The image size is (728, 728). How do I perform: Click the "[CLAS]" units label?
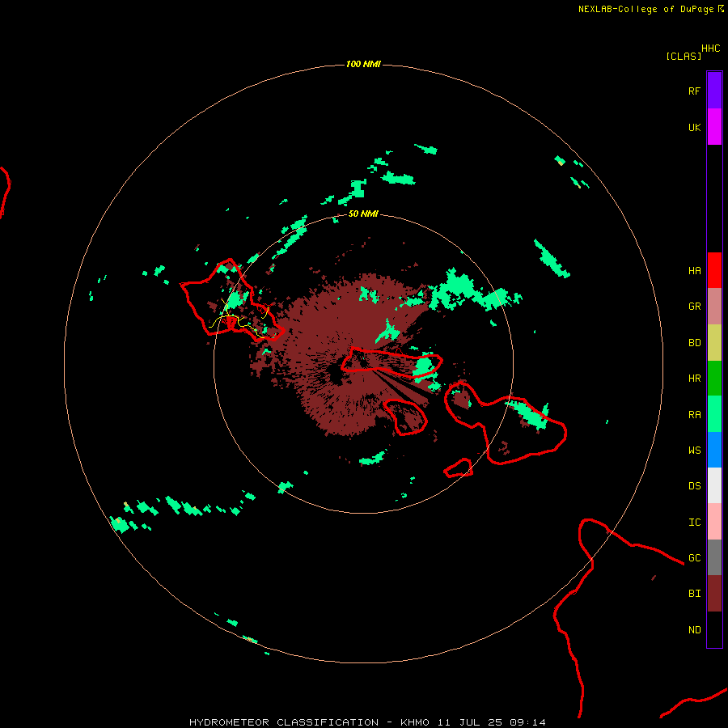click(684, 56)
